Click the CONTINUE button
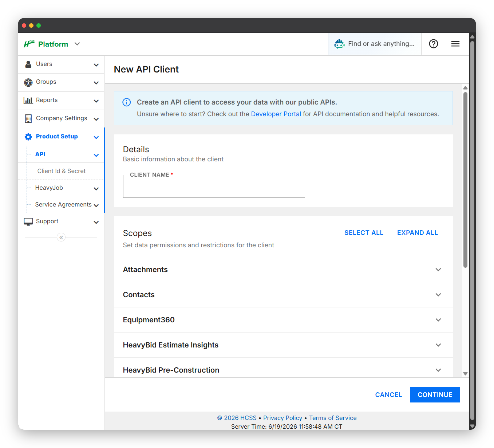Viewport: 494px width, 448px height. pyautogui.click(x=435, y=395)
